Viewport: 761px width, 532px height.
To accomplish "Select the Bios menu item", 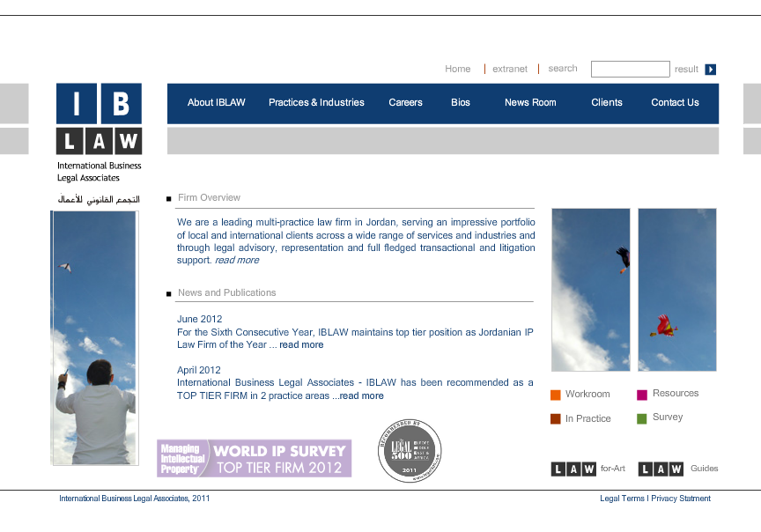I will click(461, 102).
